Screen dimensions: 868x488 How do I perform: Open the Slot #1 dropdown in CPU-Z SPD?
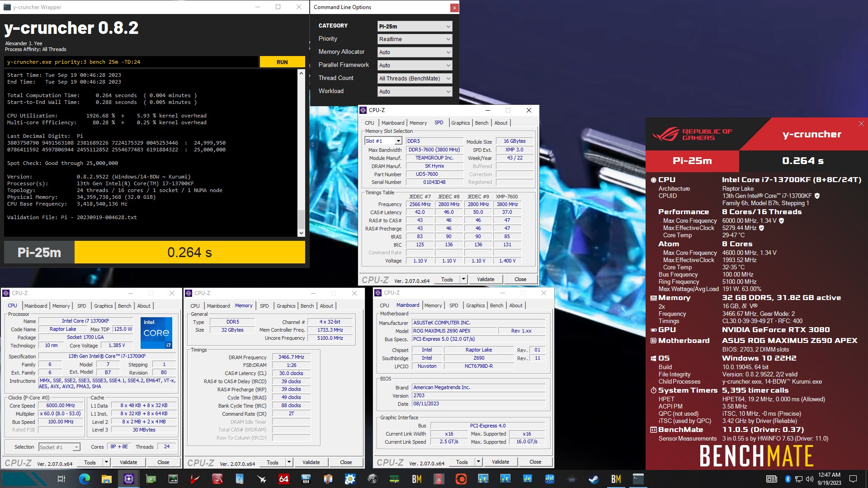click(383, 141)
